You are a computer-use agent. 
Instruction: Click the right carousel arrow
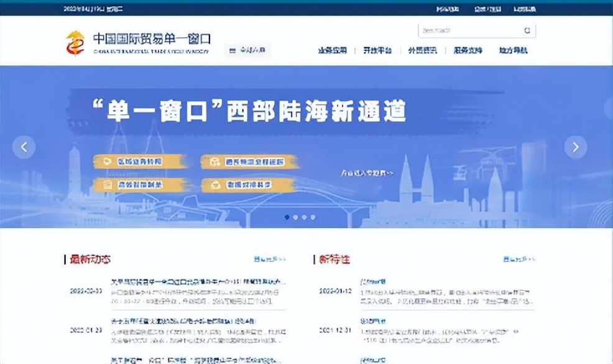point(575,147)
